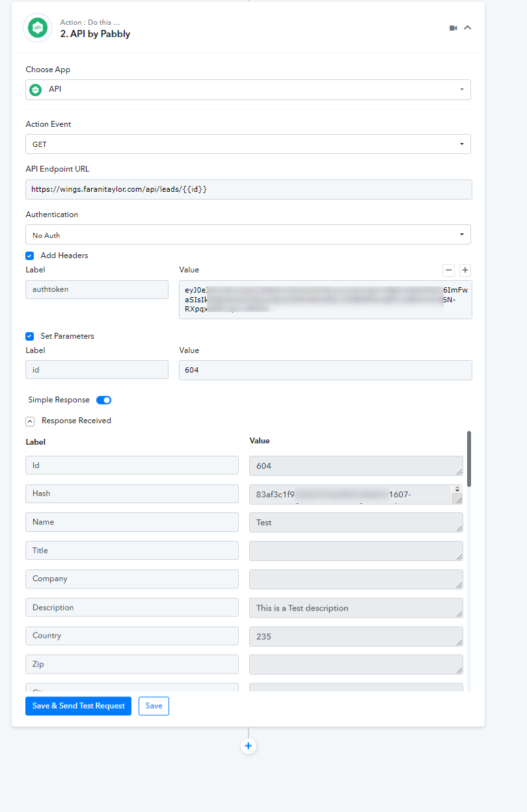Click the Id response label field
Screen dimensions: 527x812
132,465
